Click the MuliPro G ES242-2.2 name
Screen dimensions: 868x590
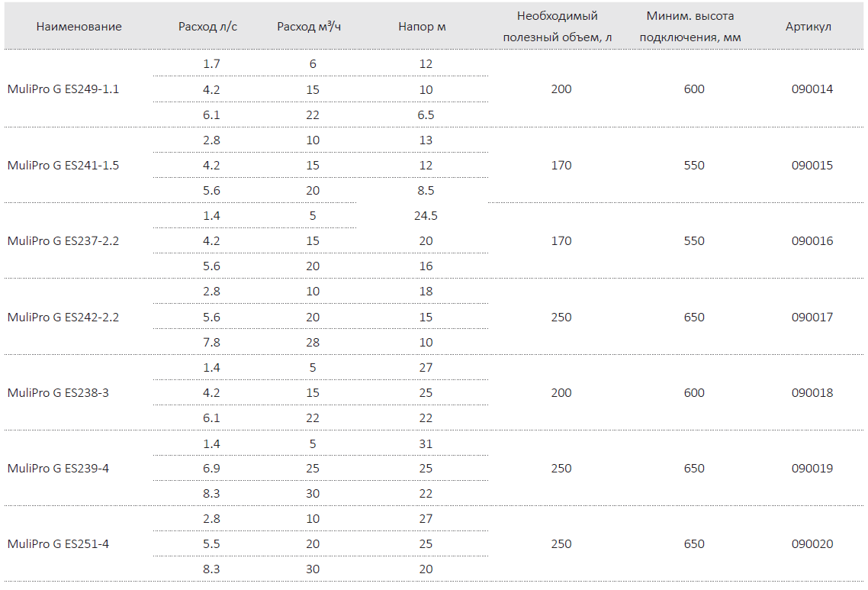click(x=63, y=317)
